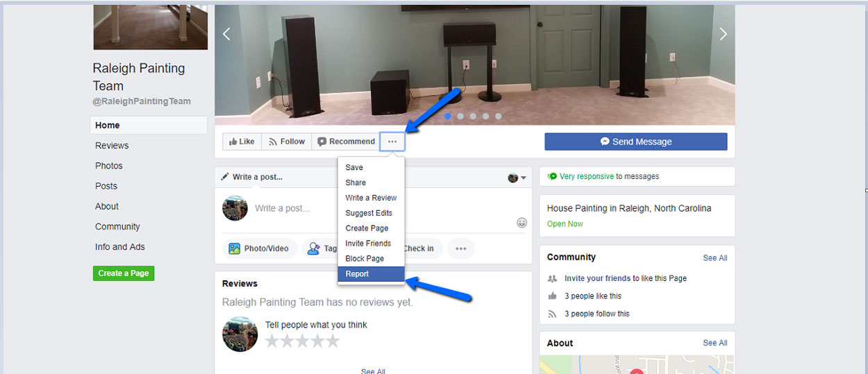Open the post composer's ellipsis options
868x374 pixels.
(460, 248)
